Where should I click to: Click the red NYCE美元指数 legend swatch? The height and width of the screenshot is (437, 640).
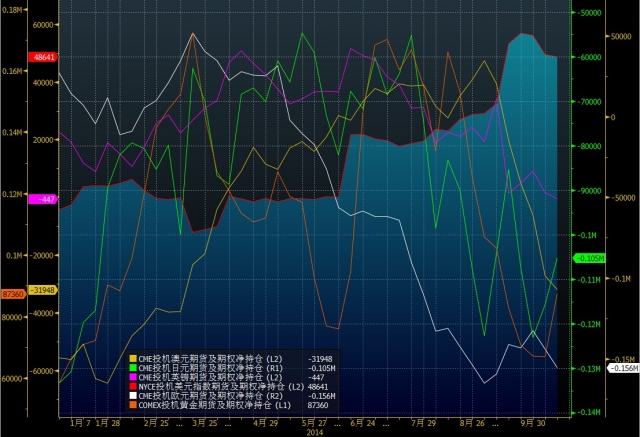pyautogui.click(x=134, y=384)
